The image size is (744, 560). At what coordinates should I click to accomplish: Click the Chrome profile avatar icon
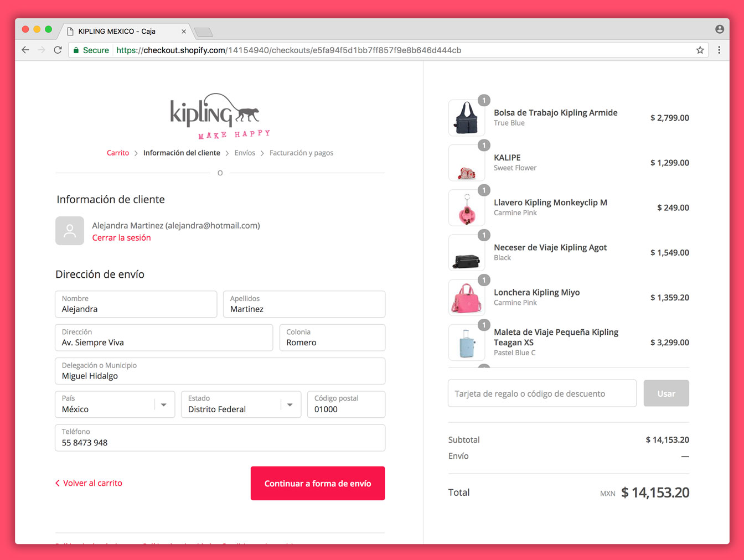(719, 29)
